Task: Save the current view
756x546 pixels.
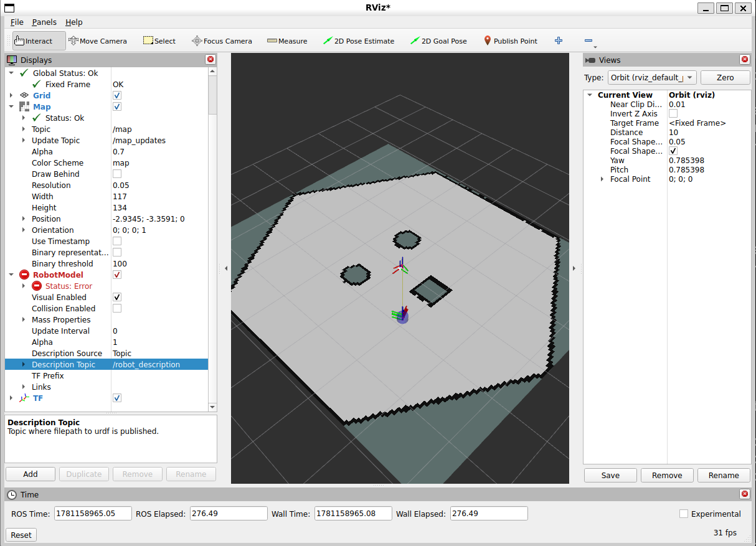Action: point(610,475)
